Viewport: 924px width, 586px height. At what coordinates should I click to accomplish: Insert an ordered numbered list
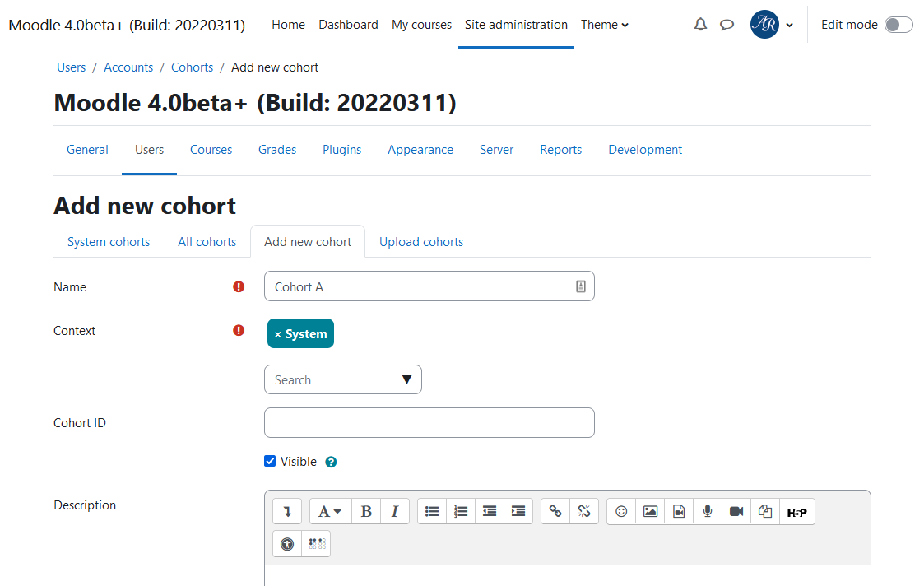click(x=461, y=511)
